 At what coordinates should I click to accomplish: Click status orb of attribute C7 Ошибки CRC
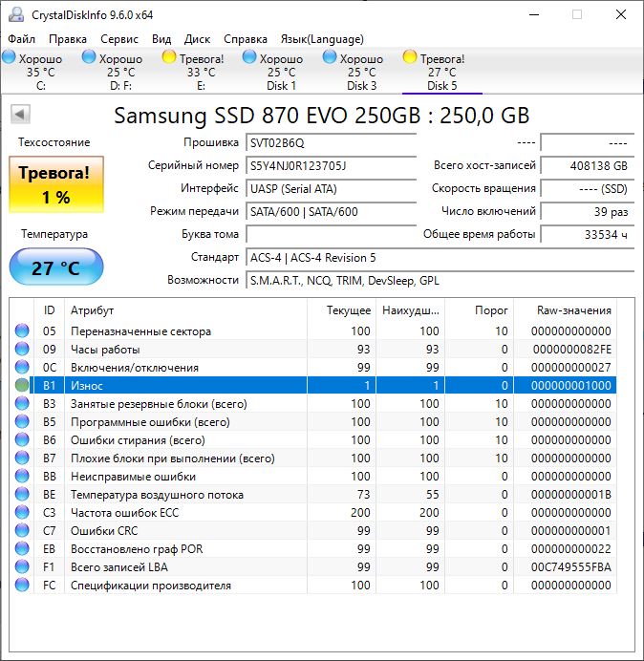click(22, 530)
